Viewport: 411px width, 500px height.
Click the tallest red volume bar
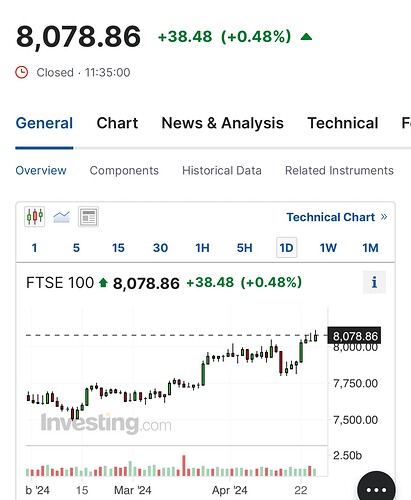[184, 466]
